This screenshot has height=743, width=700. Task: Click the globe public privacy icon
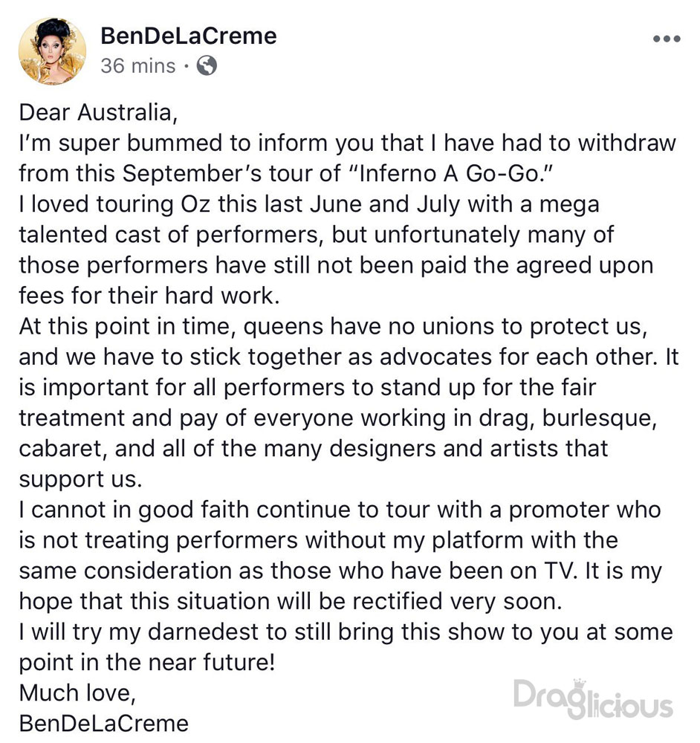[x=207, y=66]
